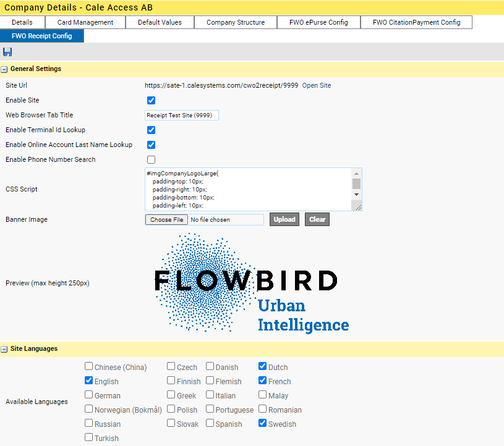This screenshot has width=504, height=446.
Task: Check the Chinese (China) language
Action: 88,366
